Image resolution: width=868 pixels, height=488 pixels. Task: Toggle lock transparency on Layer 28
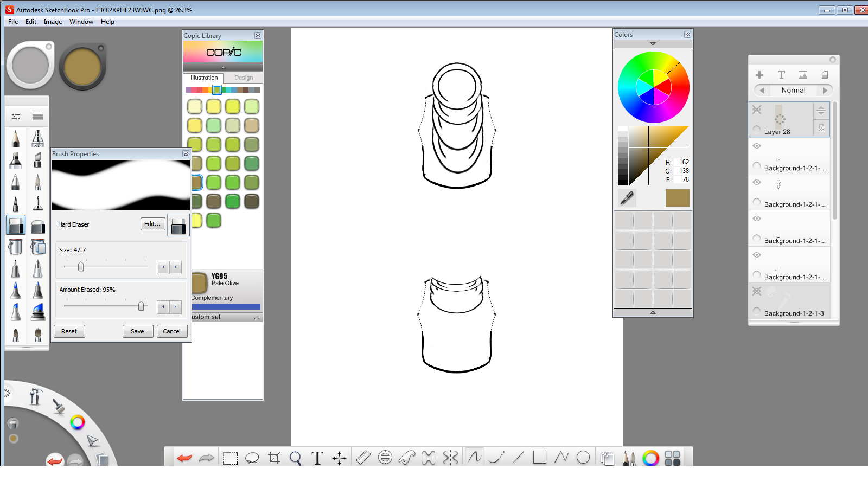[821, 128]
